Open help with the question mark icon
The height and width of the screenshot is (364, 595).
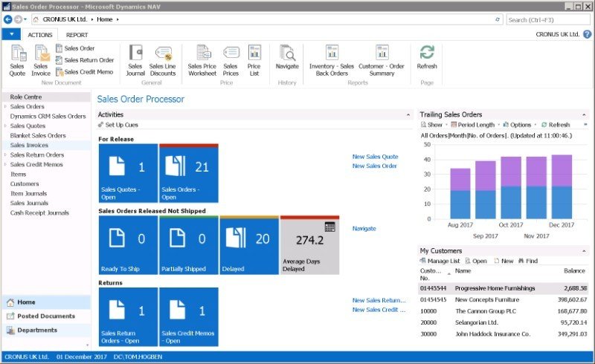[x=587, y=34]
